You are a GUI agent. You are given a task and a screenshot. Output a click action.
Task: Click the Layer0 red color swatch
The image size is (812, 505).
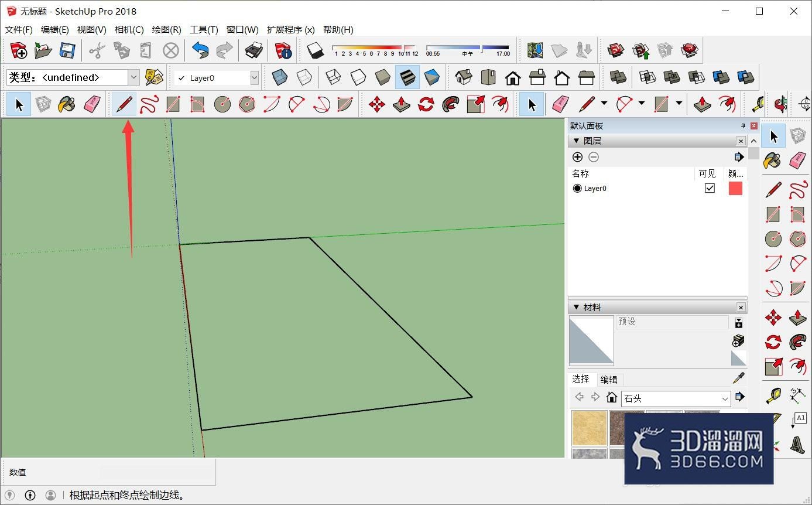(x=735, y=188)
